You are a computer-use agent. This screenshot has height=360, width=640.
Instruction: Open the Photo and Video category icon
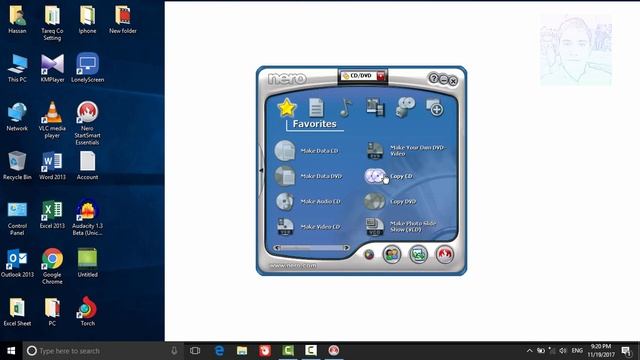pos(375,108)
